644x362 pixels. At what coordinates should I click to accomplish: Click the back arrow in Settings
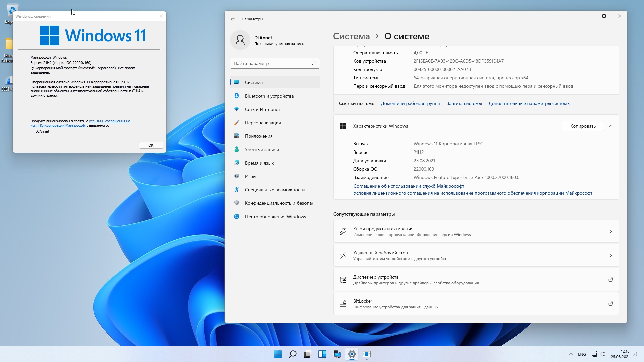pyautogui.click(x=233, y=19)
